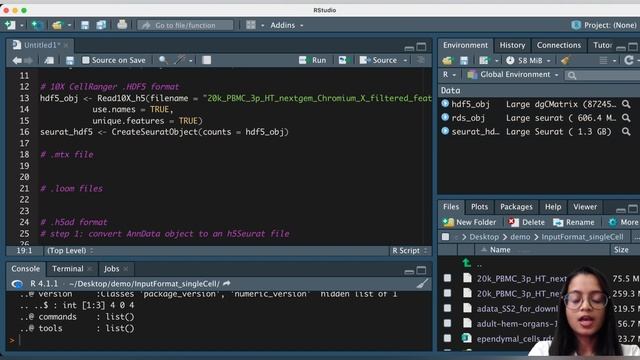
Task: Click Rename in the Files pane
Action: click(x=574, y=222)
